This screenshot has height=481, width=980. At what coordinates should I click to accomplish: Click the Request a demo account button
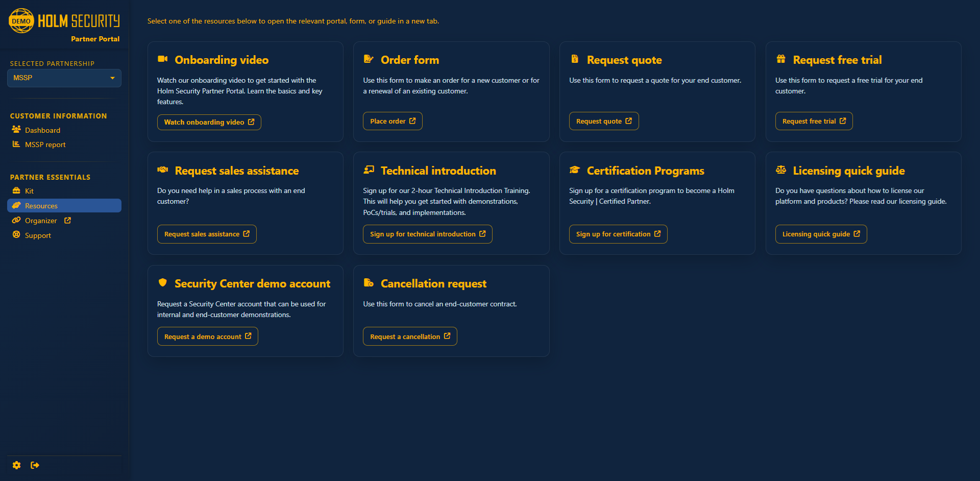[x=207, y=336]
